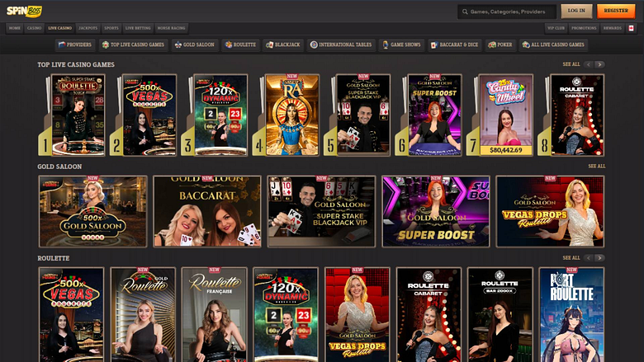
Task: Open the Home menu item
Action: pyautogui.click(x=15, y=28)
